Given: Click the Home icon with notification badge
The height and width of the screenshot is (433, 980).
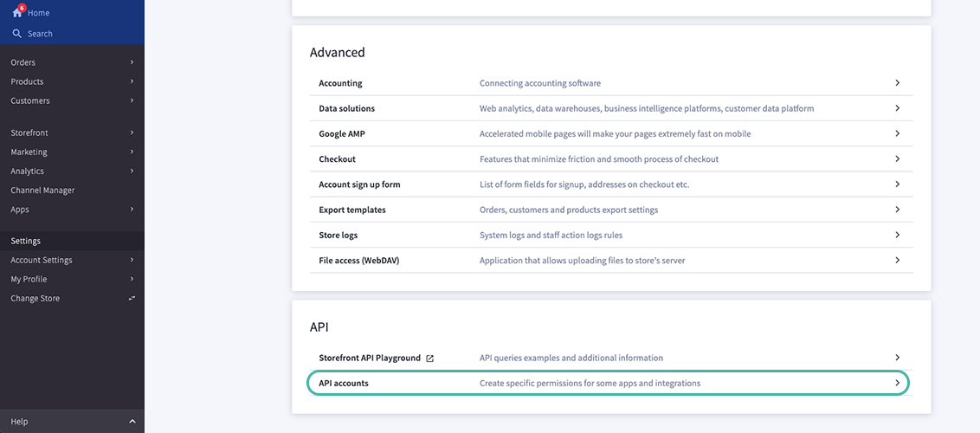Looking at the screenshot, I should click(x=17, y=13).
